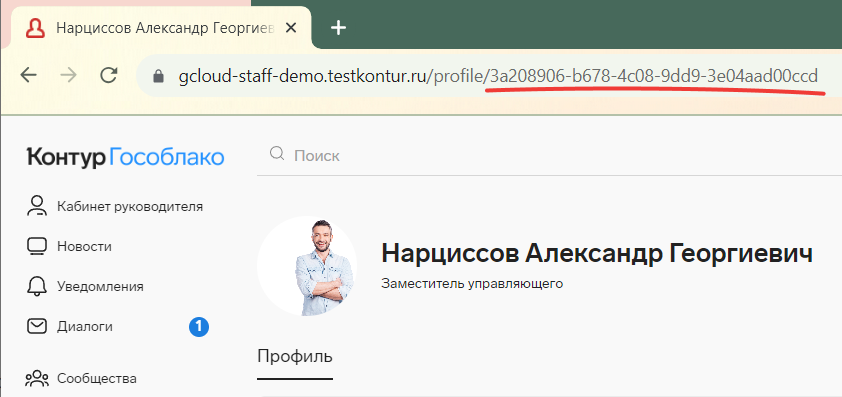Click the address bar URL
Viewport: 842px width, 397px height.
coord(498,76)
